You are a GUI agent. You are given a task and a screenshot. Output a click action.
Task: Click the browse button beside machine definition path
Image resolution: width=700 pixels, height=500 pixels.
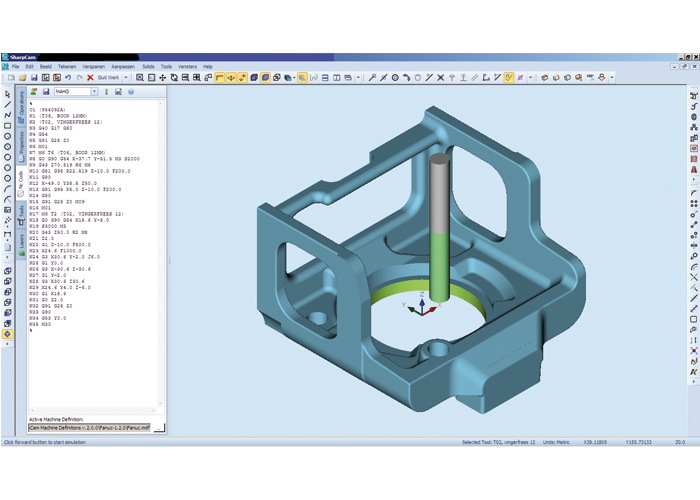point(159,427)
